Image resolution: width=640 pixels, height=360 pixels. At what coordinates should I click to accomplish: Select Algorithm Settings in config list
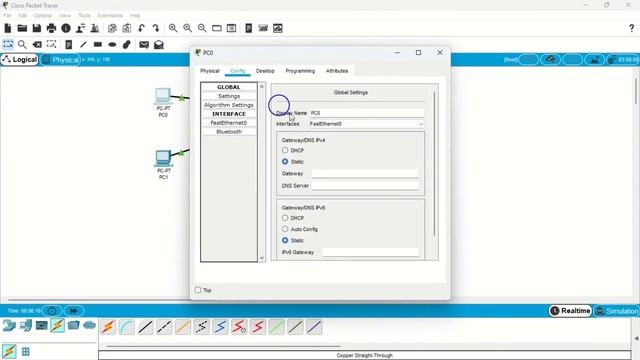click(x=229, y=105)
